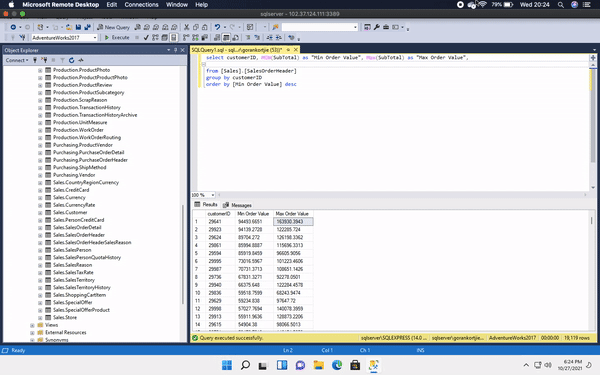
Task: Expand the External Resources folder node
Action: pyautogui.click(x=33, y=333)
